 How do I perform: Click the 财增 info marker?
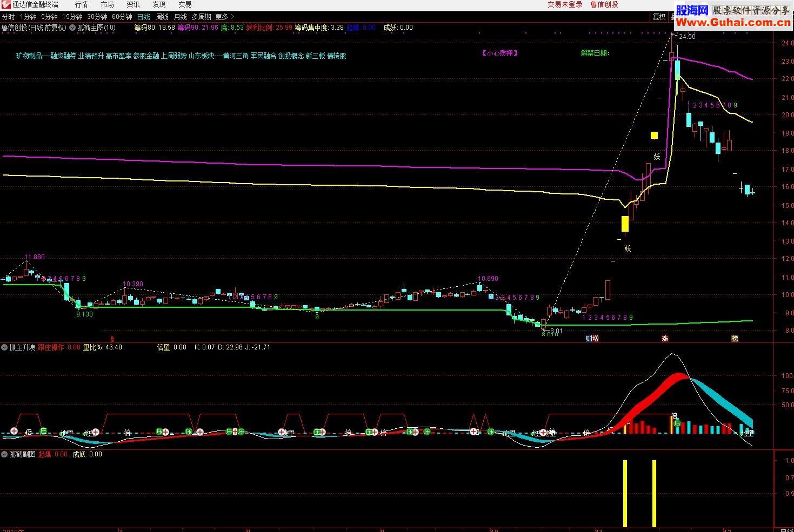click(x=592, y=339)
